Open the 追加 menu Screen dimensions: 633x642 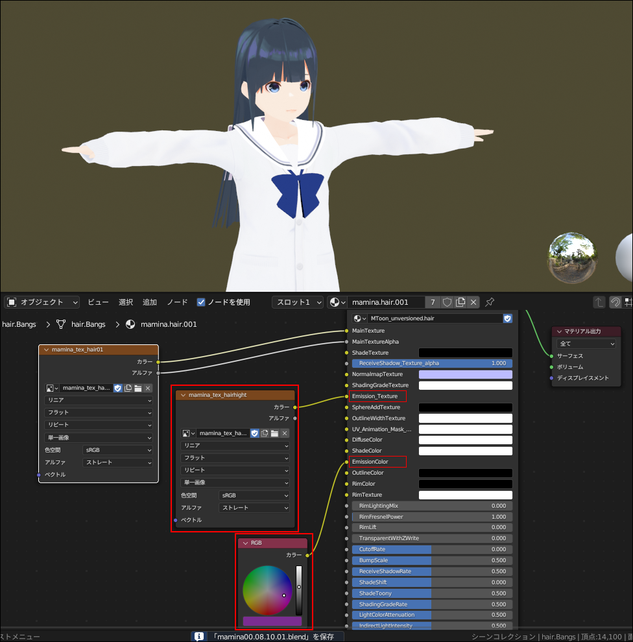coord(149,302)
